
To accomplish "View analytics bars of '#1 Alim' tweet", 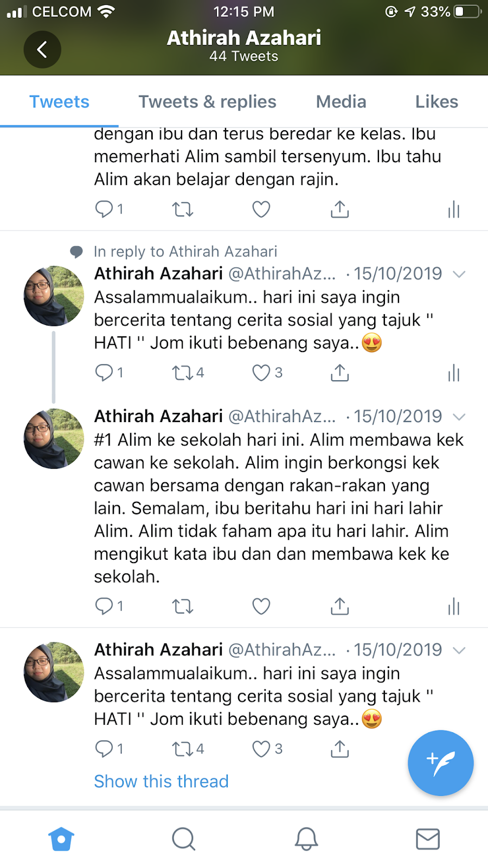I will click(454, 607).
